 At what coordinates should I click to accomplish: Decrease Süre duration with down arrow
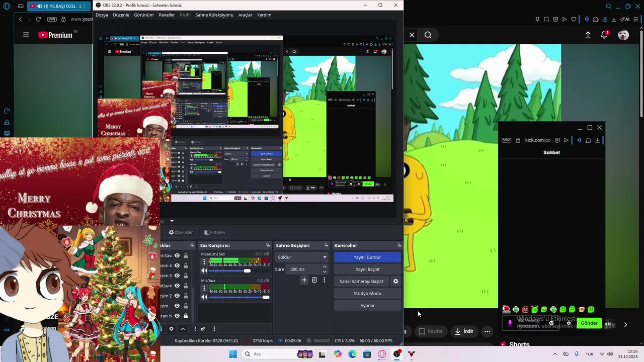[325, 271]
